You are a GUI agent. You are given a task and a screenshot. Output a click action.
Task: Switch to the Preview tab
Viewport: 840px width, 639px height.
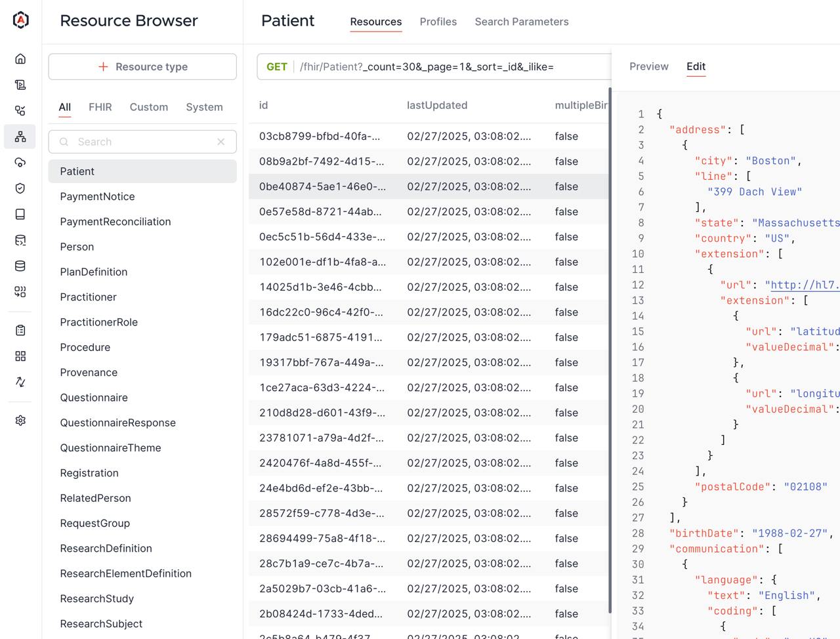649,66
